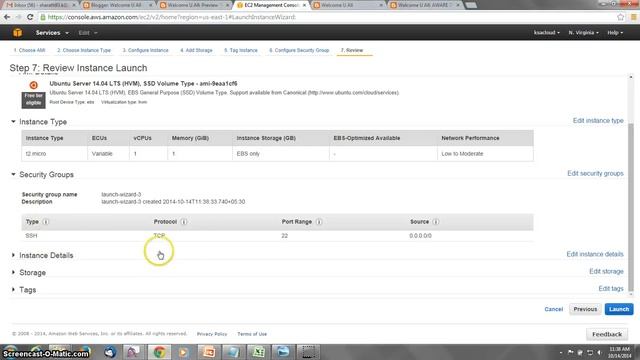Go to step 4 Add Storage
The width and height of the screenshot is (640, 360).
pyautogui.click(x=196, y=50)
